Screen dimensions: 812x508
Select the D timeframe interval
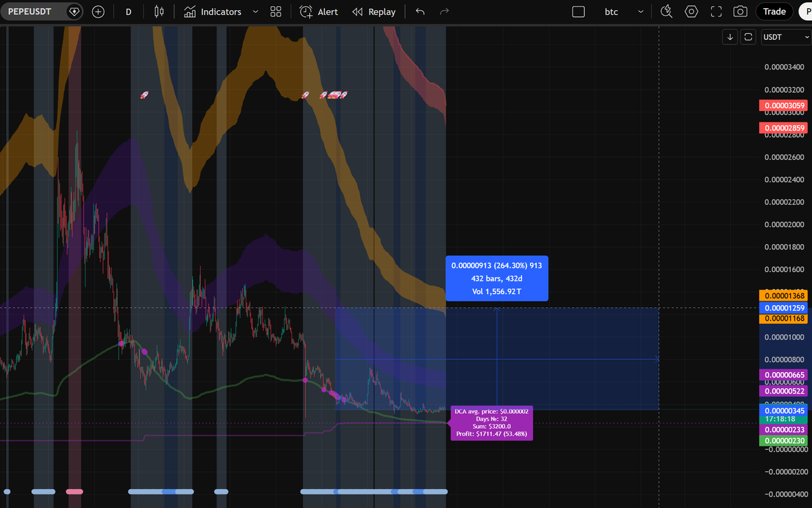pyautogui.click(x=129, y=11)
